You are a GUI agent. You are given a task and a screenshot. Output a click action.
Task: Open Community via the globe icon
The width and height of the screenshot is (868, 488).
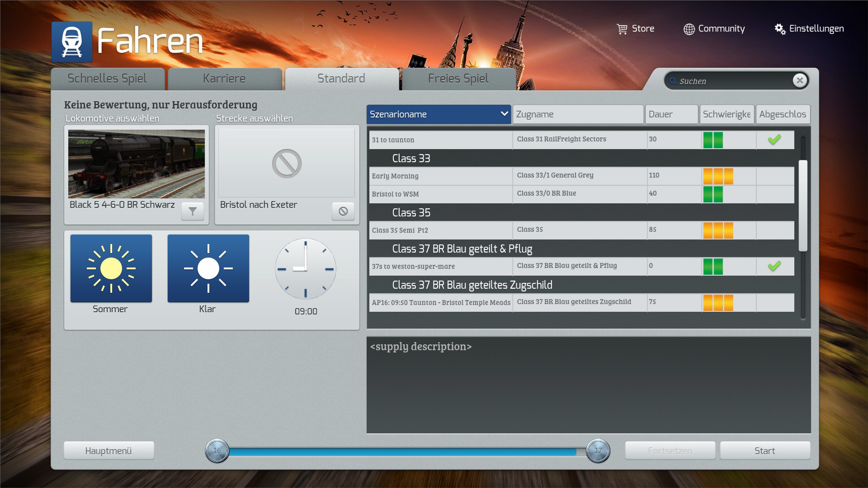689,29
